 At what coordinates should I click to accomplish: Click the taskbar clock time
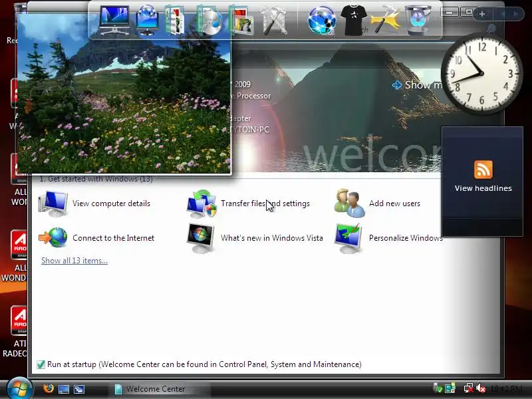[x=506, y=388]
